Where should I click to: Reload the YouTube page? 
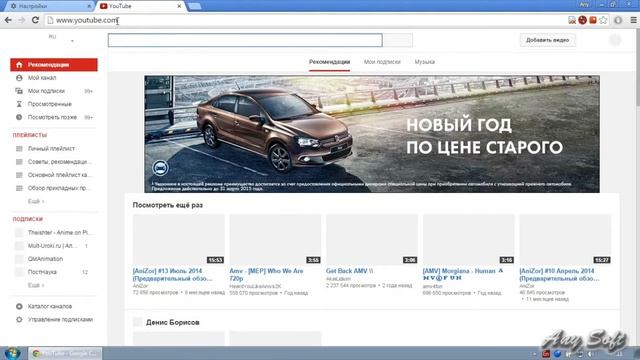coord(36,20)
